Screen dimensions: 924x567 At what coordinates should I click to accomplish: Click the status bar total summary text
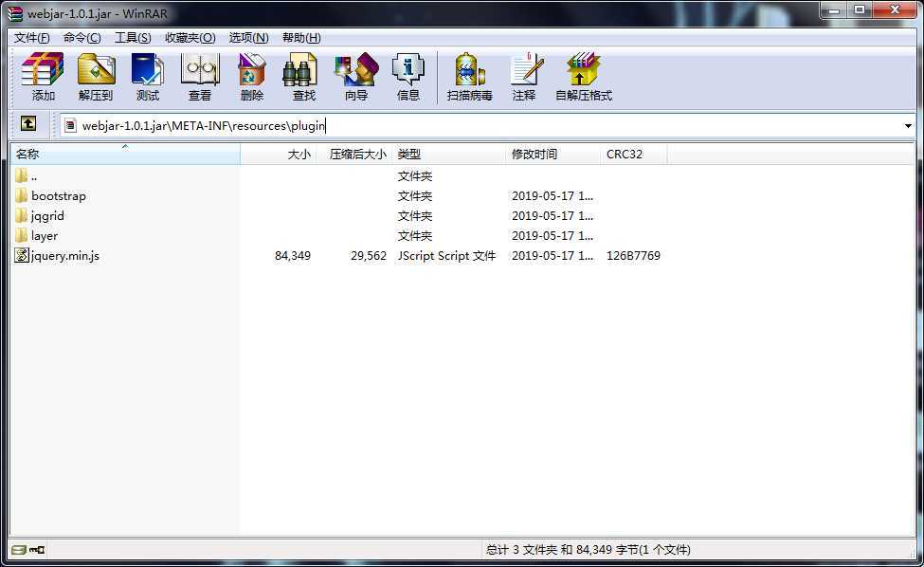pyautogui.click(x=589, y=550)
